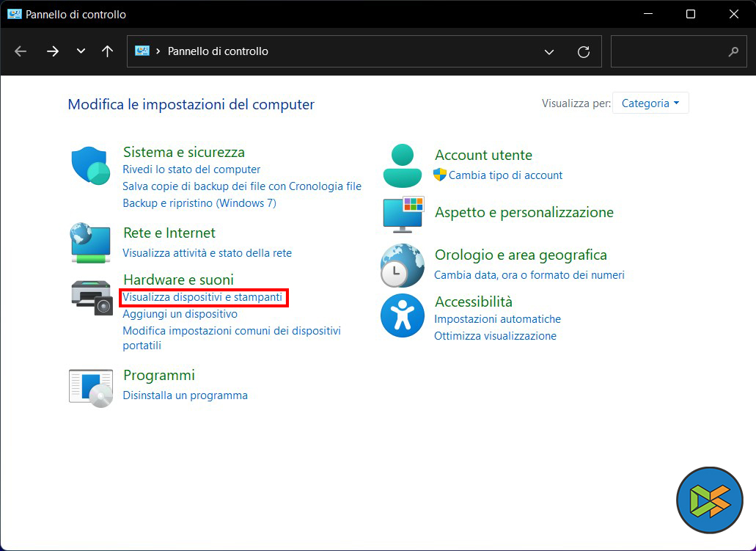The width and height of the screenshot is (756, 551).
Task: Click the search magnifier icon
Action: coord(733,51)
